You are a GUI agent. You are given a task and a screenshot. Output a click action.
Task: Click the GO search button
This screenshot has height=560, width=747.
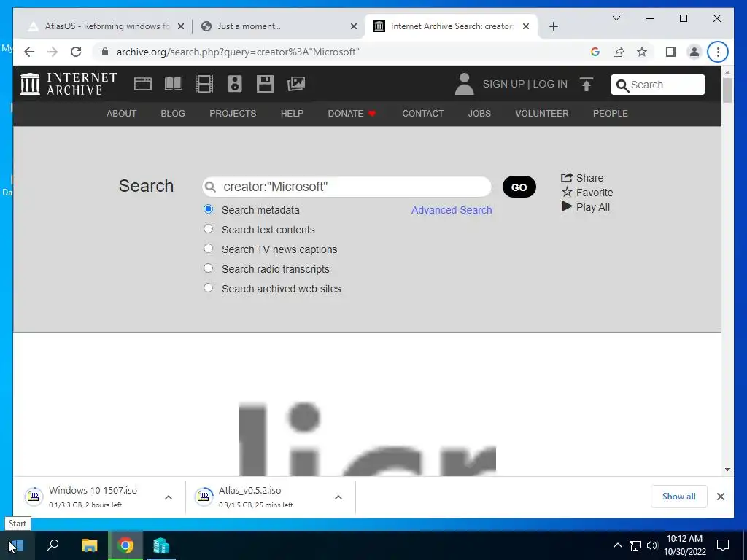(519, 187)
